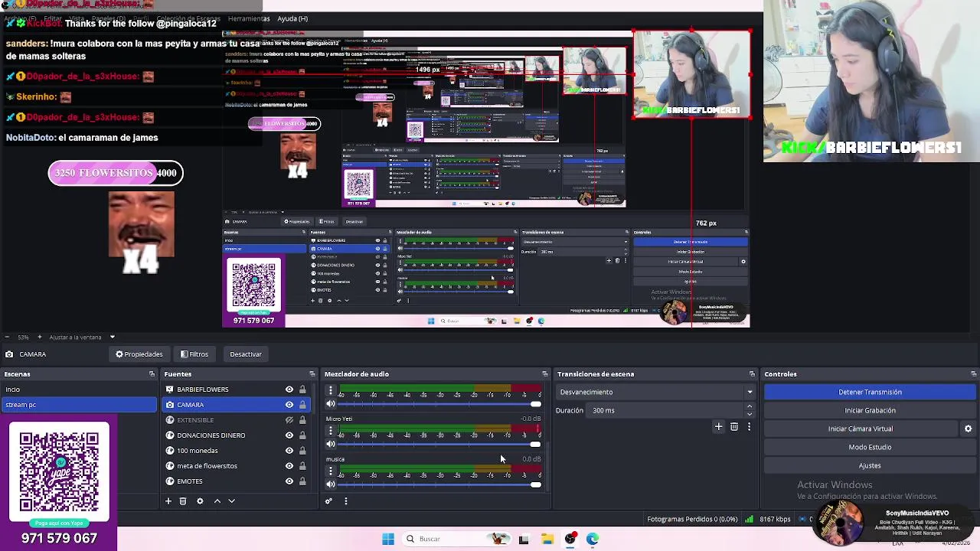Viewport: 980px width, 551px height.
Task: Toggle lock on meta de flowersitos source
Action: (302, 466)
